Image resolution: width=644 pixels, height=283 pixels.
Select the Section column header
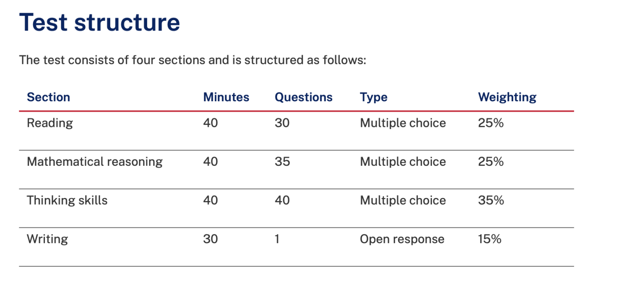(48, 98)
